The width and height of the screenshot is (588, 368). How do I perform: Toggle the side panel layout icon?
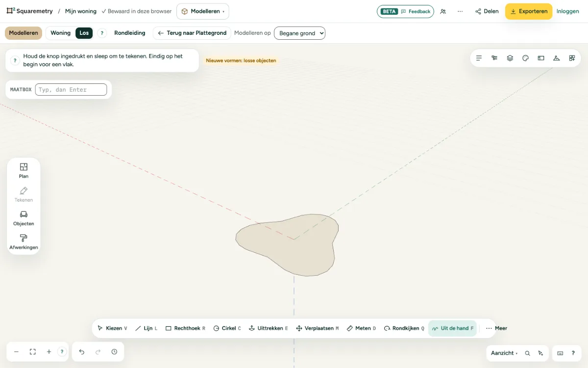pyautogui.click(x=541, y=58)
